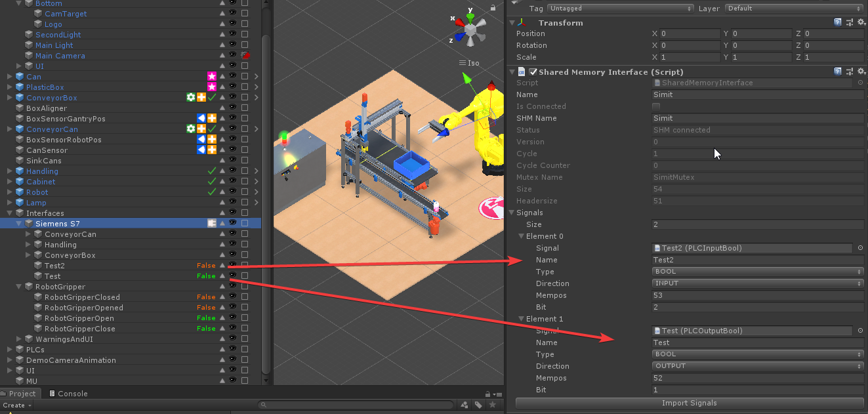Click the orange plus icon on BoxSensorGantryPos row
The width and height of the screenshot is (868, 414).
[212, 119]
